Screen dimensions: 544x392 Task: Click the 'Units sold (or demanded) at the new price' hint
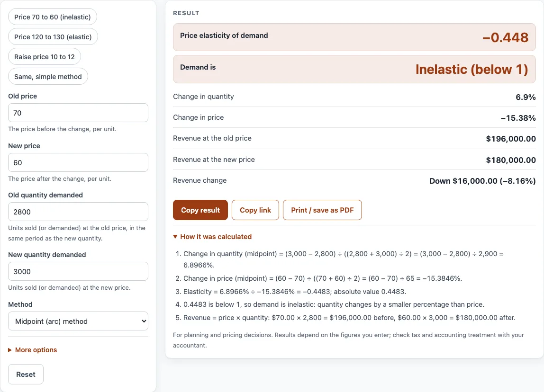(x=69, y=287)
